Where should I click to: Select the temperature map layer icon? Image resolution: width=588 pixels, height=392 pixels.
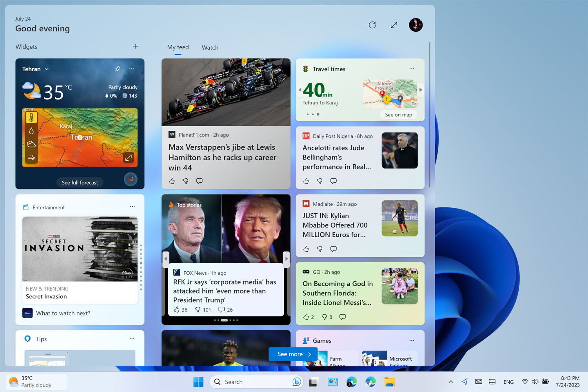pyautogui.click(x=31, y=118)
